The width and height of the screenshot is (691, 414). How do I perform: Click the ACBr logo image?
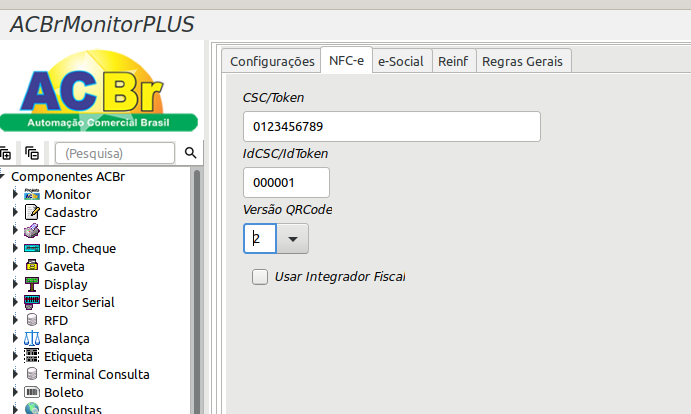(99, 90)
